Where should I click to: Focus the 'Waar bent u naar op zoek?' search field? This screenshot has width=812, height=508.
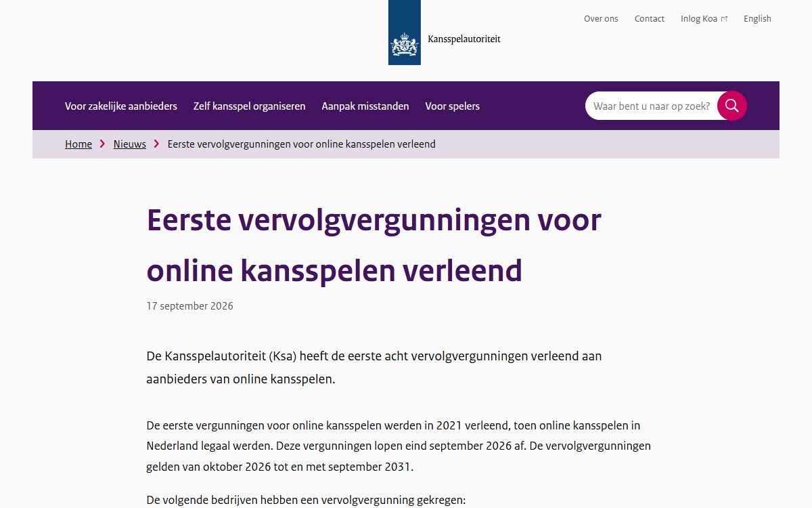(652, 106)
